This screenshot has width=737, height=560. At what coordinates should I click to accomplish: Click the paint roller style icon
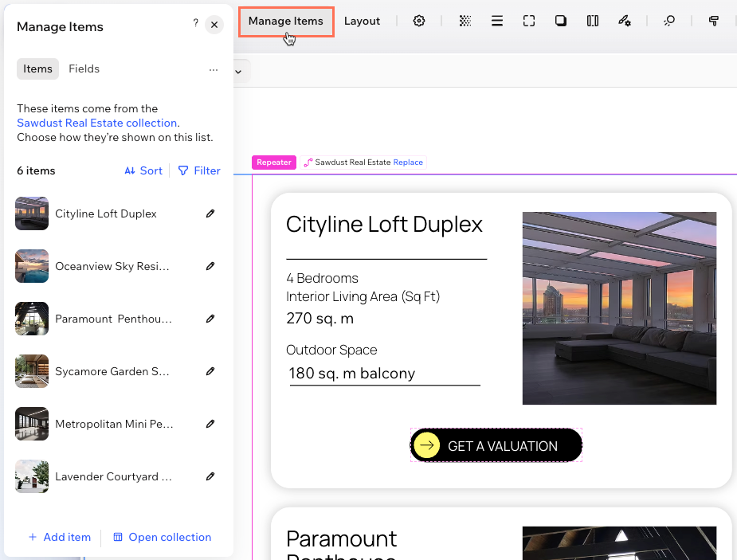point(714,22)
